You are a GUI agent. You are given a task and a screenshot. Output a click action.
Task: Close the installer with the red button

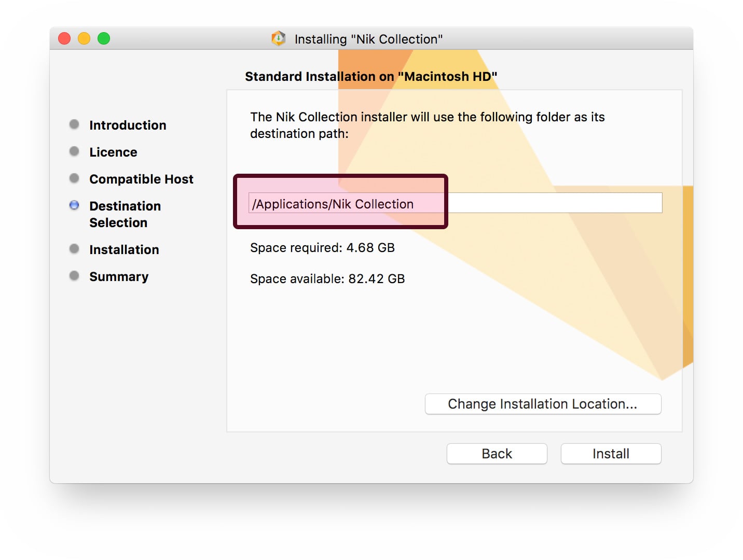pos(64,39)
